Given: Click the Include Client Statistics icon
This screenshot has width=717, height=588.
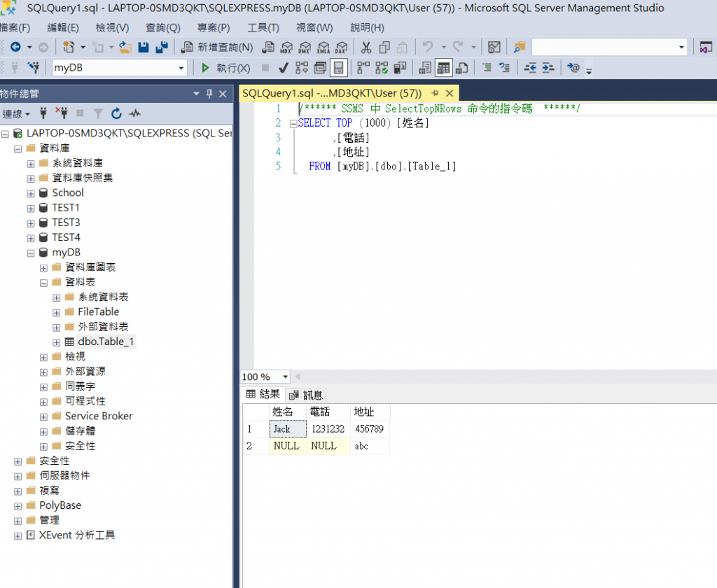Looking at the screenshot, I should point(400,68).
